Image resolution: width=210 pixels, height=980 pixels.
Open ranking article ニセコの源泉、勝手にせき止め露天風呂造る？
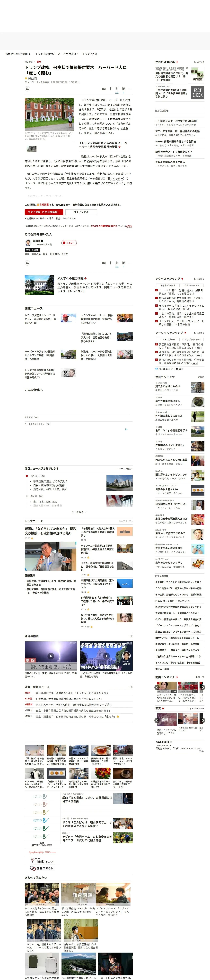pyautogui.click(x=181, y=315)
